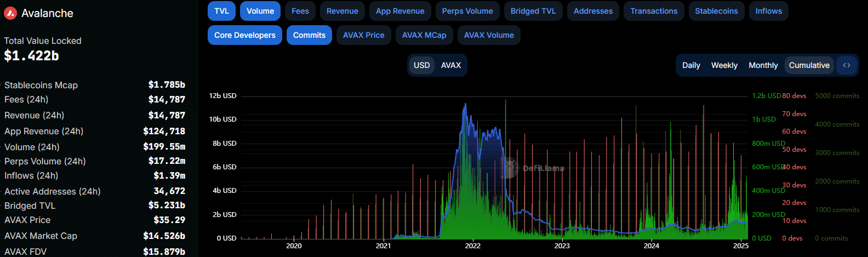The height and width of the screenshot is (257, 868).
Task: Disable the Volume chart metric
Action: (260, 11)
